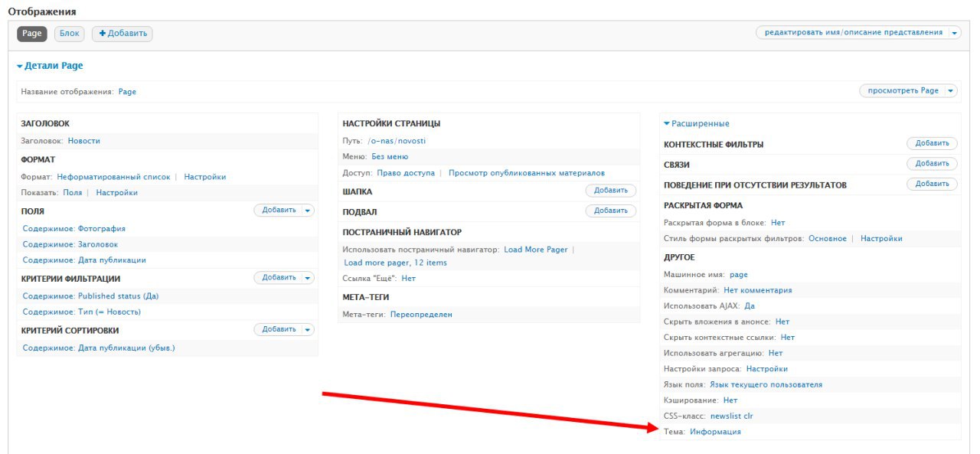The height and width of the screenshot is (454, 980).
Task: Open filter Содержимое: Published status (Да)
Action: tap(91, 296)
